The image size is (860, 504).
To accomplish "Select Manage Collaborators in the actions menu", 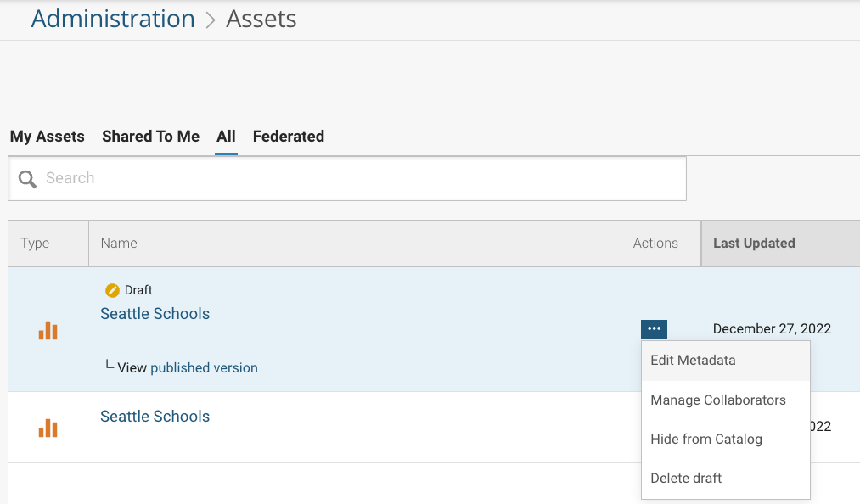I will click(x=726, y=400).
